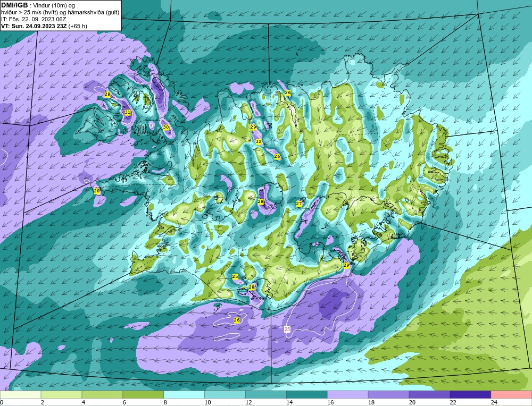Click the 18–20 m/s purple legend swatch

(388, 395)
